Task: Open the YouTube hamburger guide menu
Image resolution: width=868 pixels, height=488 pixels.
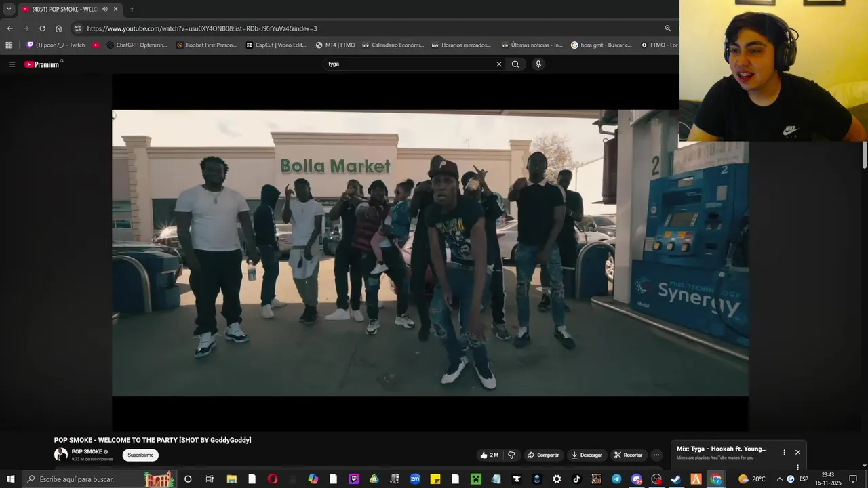Action: [12, 64]
